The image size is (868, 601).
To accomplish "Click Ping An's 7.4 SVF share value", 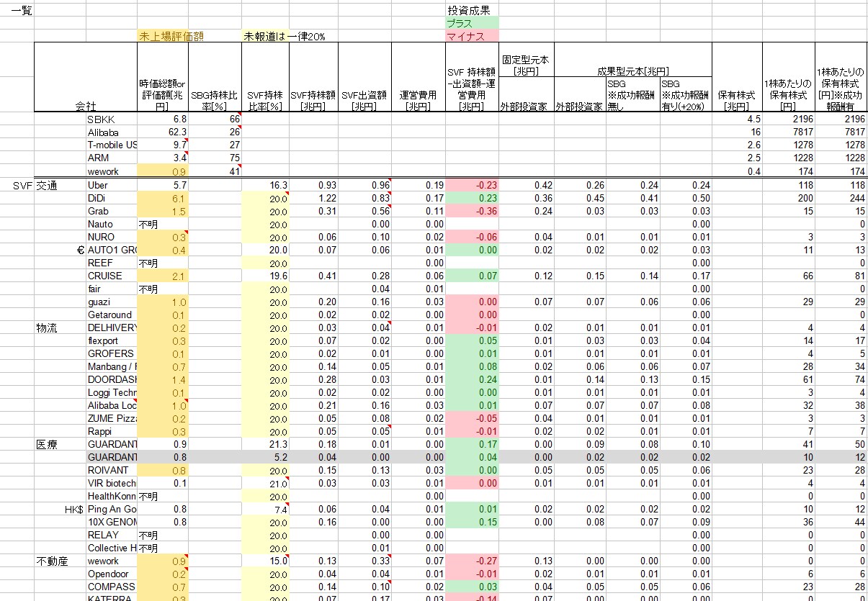I will (265, 509).
